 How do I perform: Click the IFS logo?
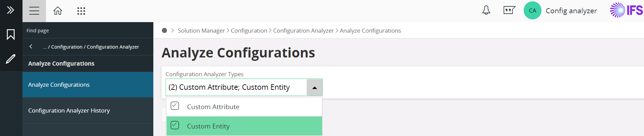point(626,10)
